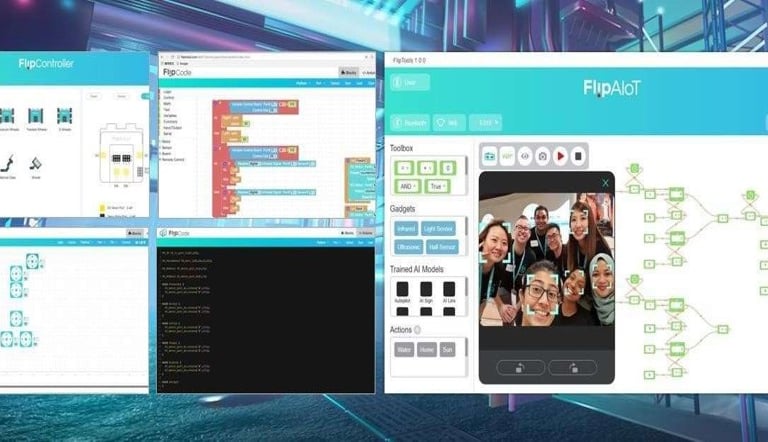The height and width of the screenshot is (442, 768).
Task: Select the AI Sign trained model
Action: (x=426, y=292)
